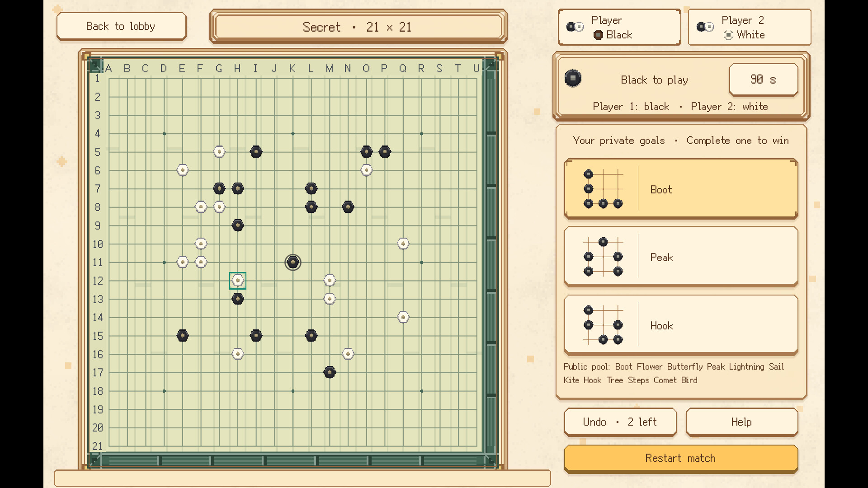Select the Peak goal card
868x488 pixels.
point(681,257)
